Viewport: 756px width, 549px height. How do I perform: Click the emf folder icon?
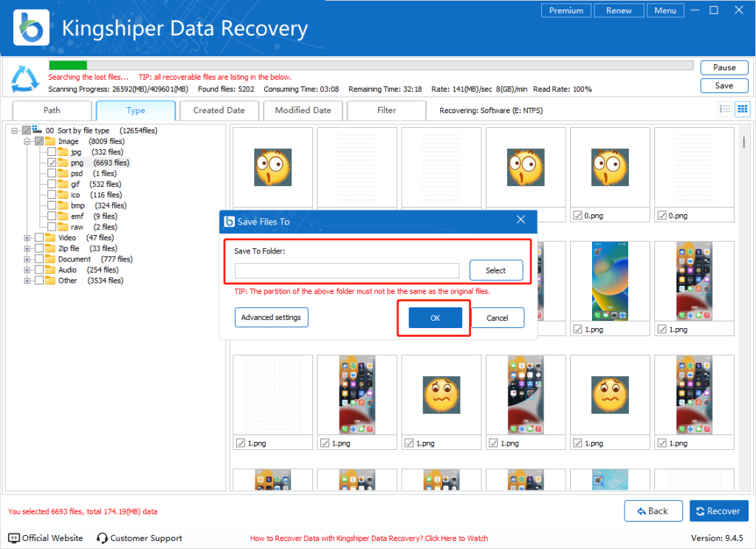(x=63, y=216)
